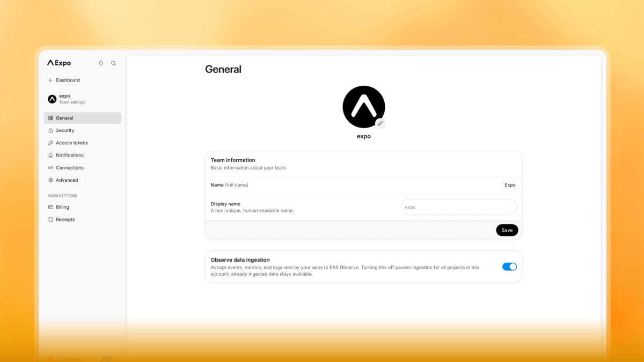
Task: Click the Advanced gear icon
Action: pyautogui.click(x=50, y=180)
